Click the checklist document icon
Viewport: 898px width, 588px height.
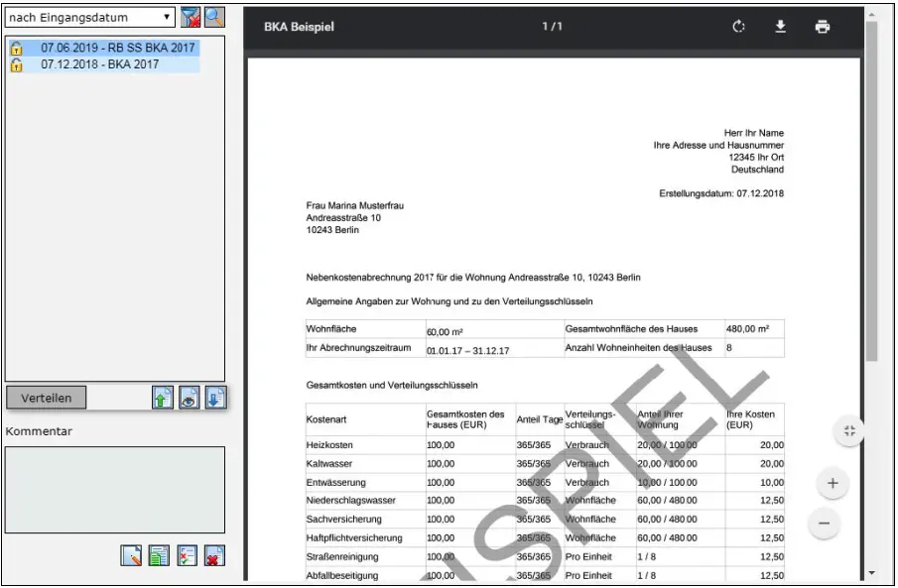tap(187, 556)
